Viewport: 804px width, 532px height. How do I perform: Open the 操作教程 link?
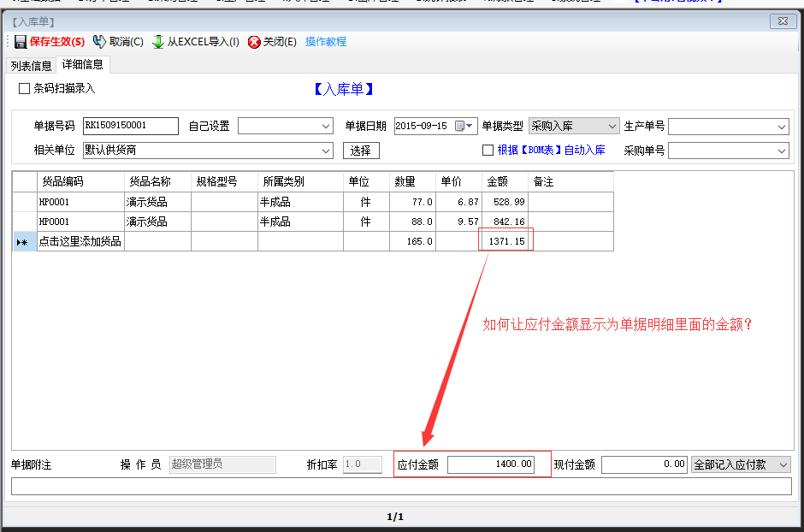325,40
